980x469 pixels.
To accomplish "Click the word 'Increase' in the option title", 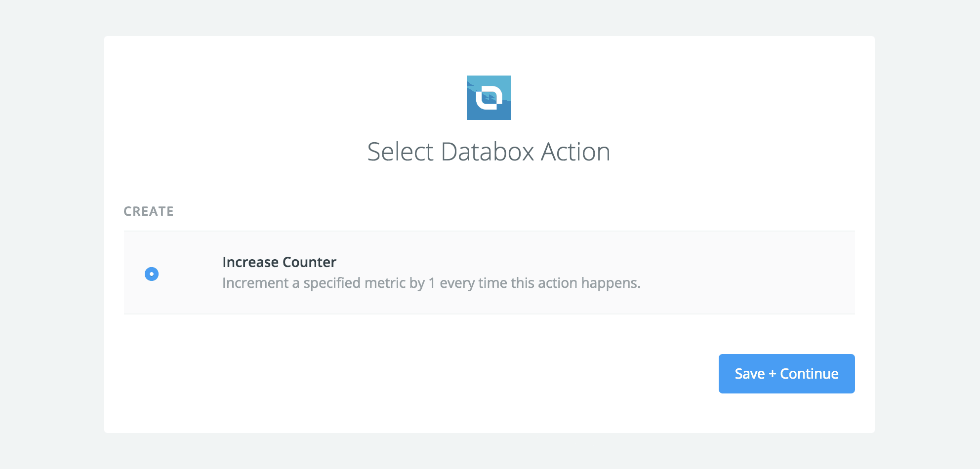I will click(250, 262).
